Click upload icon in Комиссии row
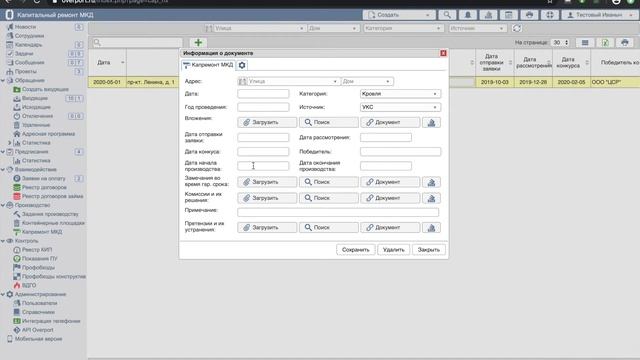Image resolution: width=640 pixels, height=360 pixels. pos(431,198)
